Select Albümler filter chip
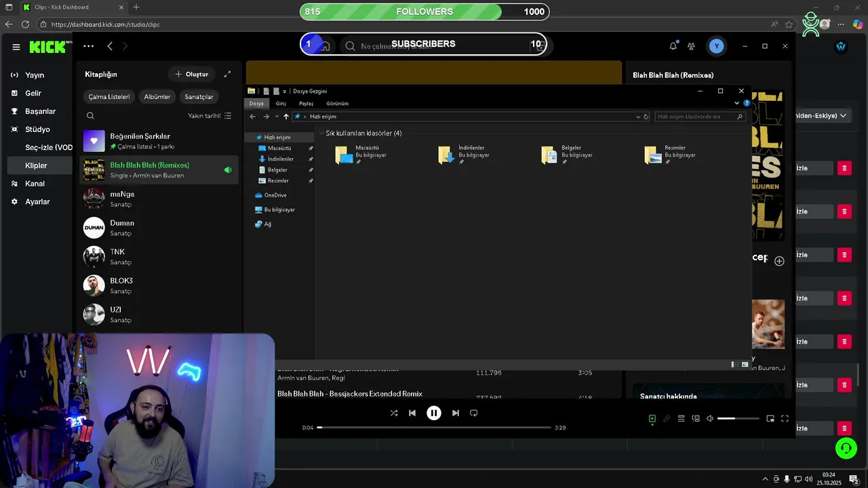The height and width of the screenshot is (488, 868). coord(157,97)
